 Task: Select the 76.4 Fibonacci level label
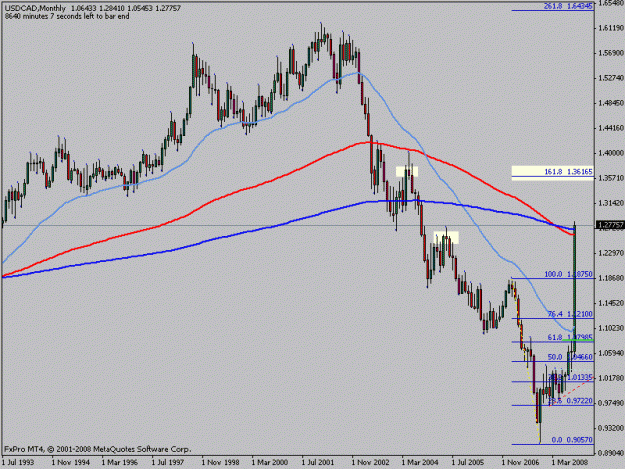[570, 314]
